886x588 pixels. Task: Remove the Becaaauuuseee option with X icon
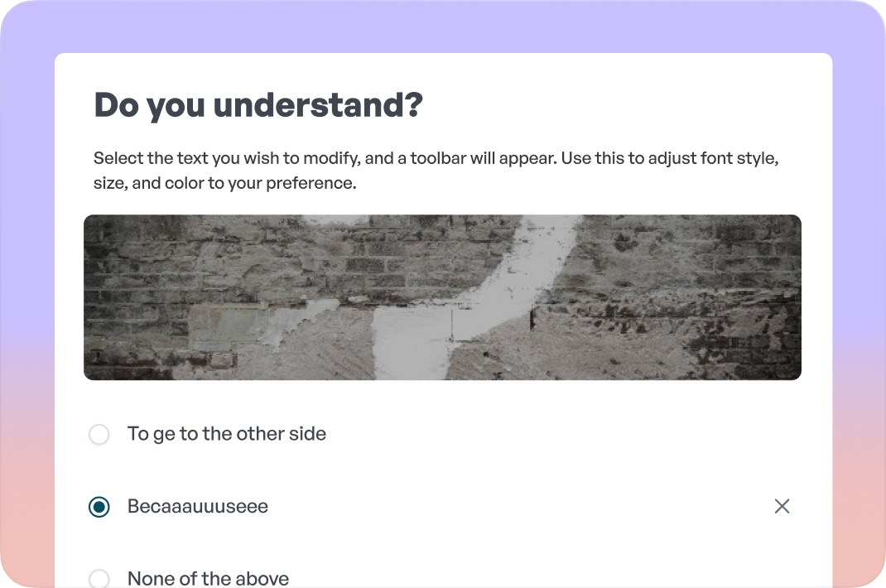pyautogui.click(x=782, y=506)
